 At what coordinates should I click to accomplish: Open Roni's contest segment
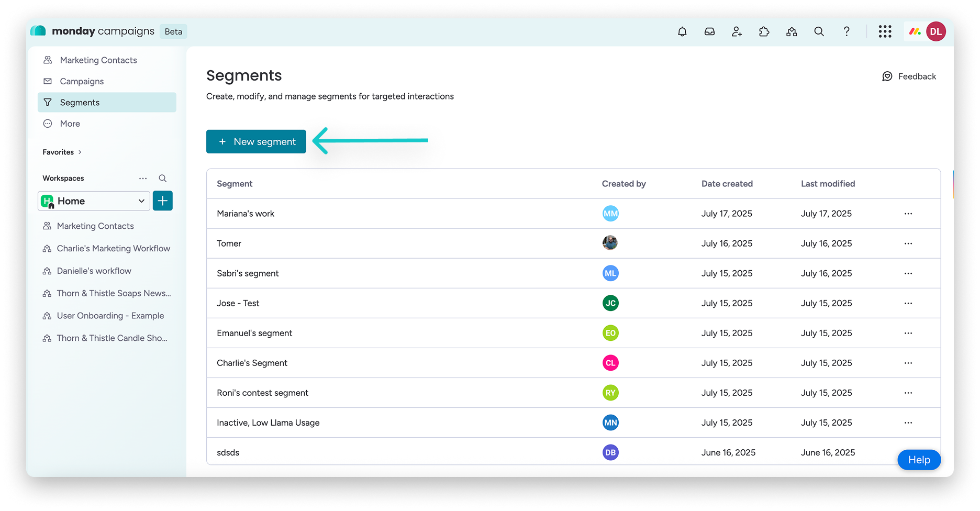click(262, 393)
